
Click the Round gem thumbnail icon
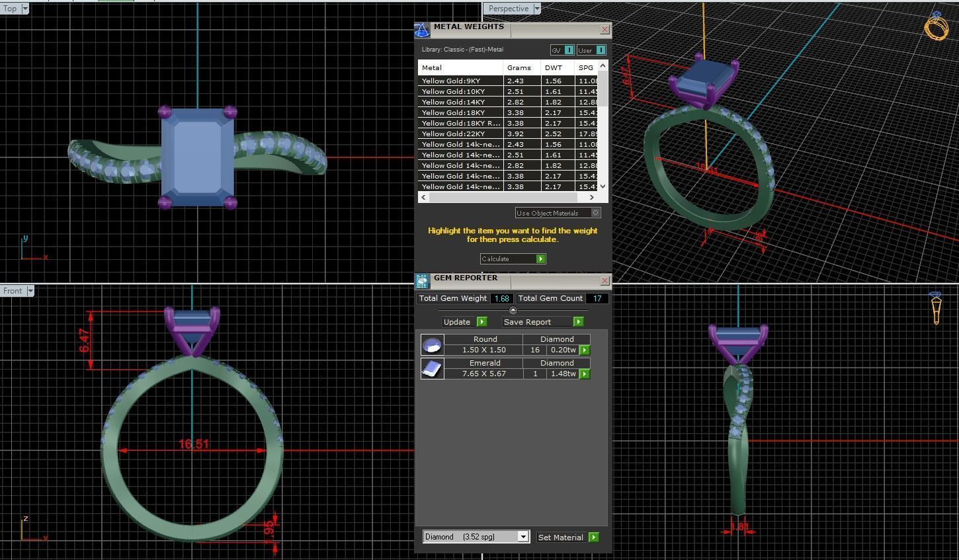[x=432, y=344]
